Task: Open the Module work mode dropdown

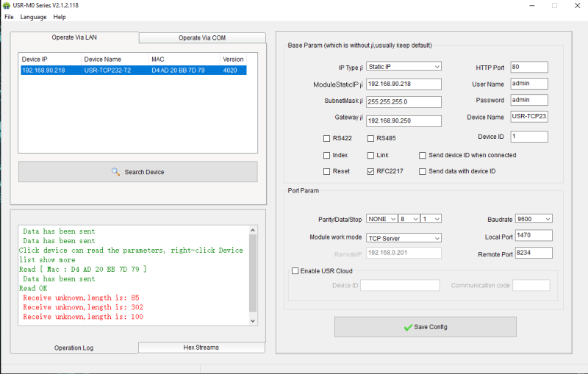Action: click(x=404, y=238)
